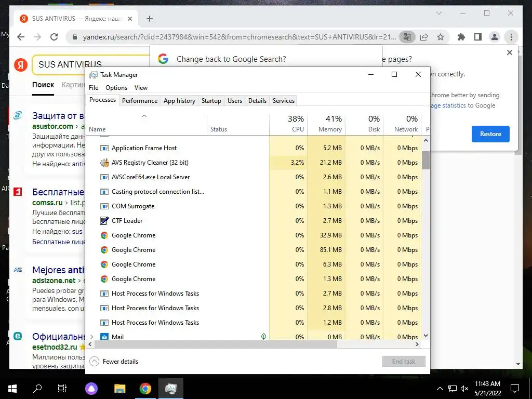The height and width of the screenshot is (399, 532).
Task: Reload the Yandex search page
Action: point(54,37)
